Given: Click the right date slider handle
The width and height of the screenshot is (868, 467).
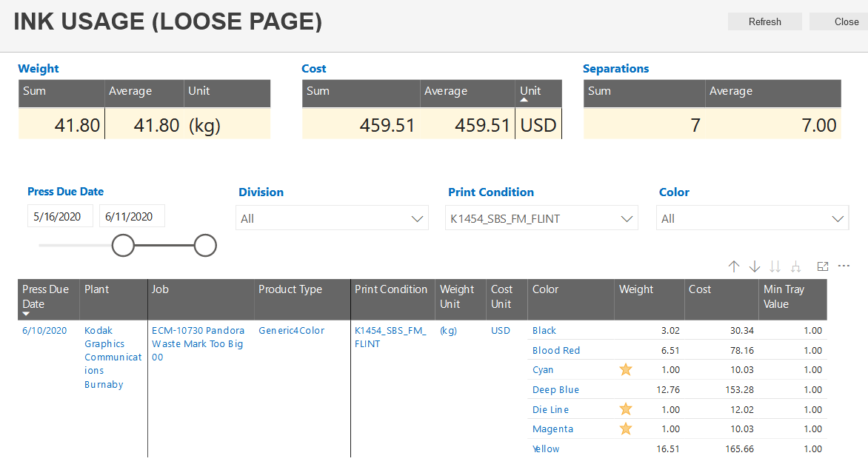Looking at the screenshot, I should click(x=205, y=245).
